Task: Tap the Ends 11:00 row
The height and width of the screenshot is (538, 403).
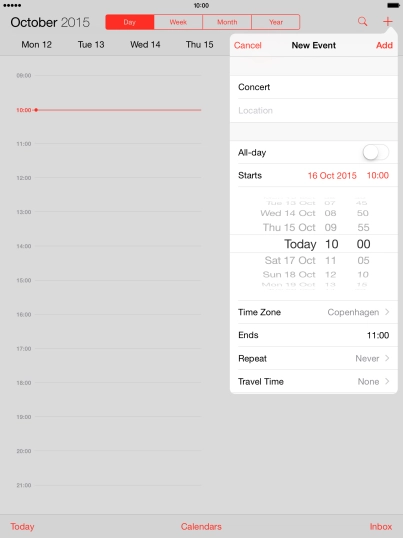Action: 313,335
